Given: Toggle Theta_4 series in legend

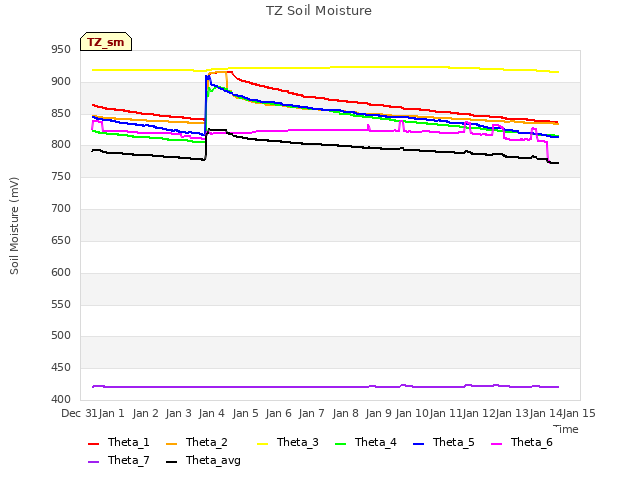Looking at the screenshot, I should tap(366, 442).
